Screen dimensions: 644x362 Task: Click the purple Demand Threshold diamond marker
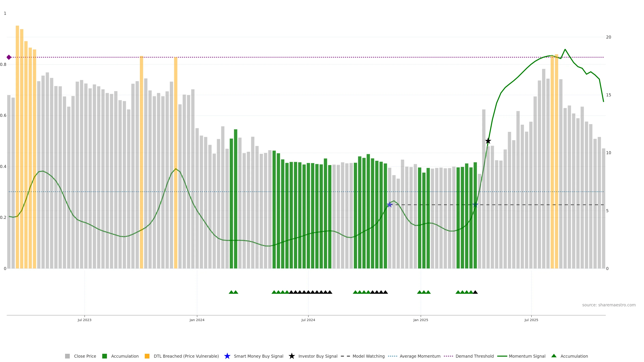(9, 57)
